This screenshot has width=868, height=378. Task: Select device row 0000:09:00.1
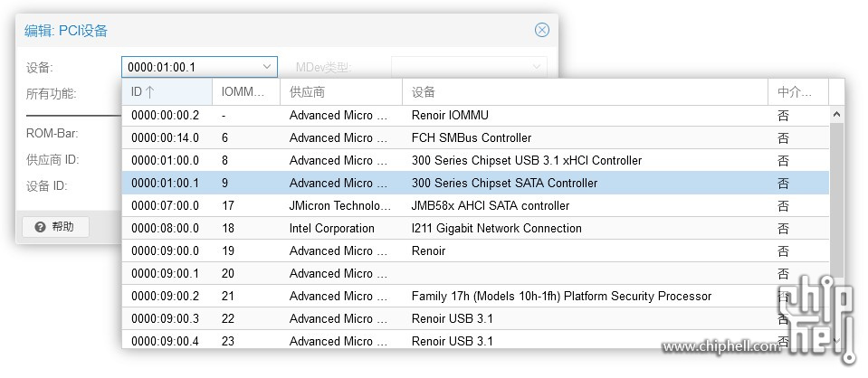pos(475,273)
